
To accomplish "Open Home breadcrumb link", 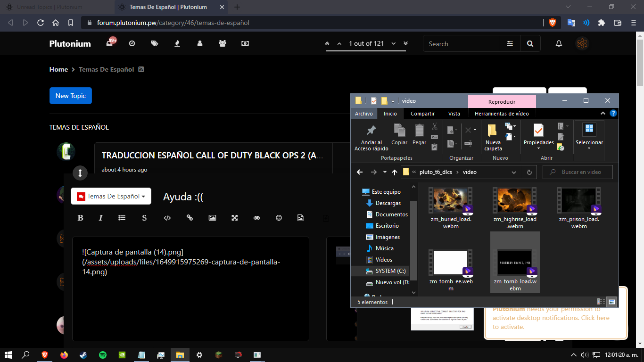I will 58,69.
